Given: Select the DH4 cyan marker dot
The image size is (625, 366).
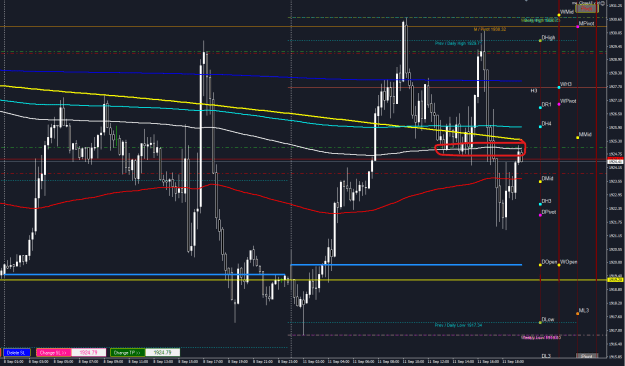Looking at the screenshot, I should point(540,127).
